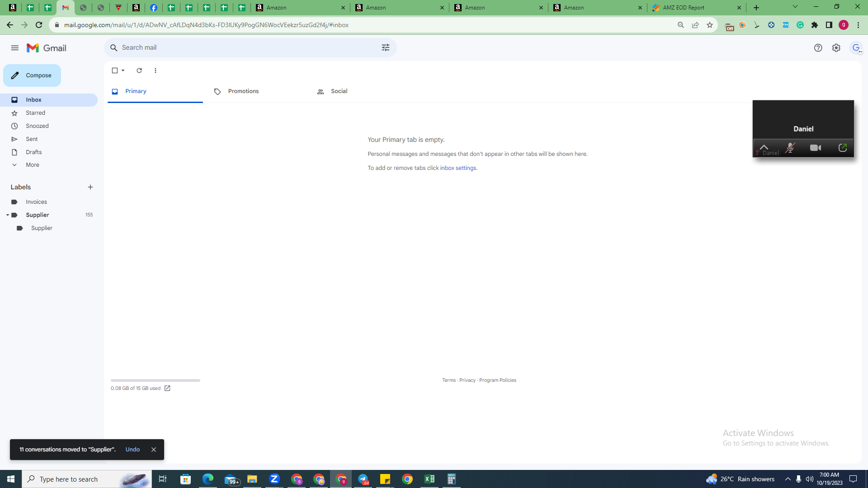Reload the current page

39,25
